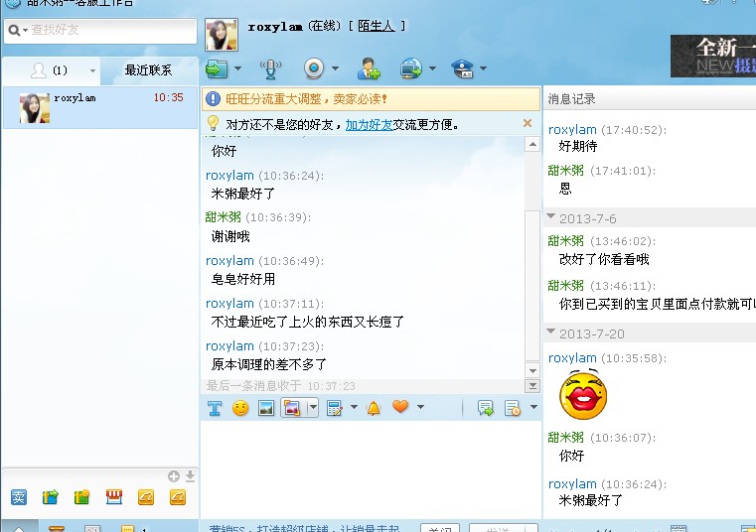Jump to latest message button
Screen dimensions: 756x532
[532, 385]
